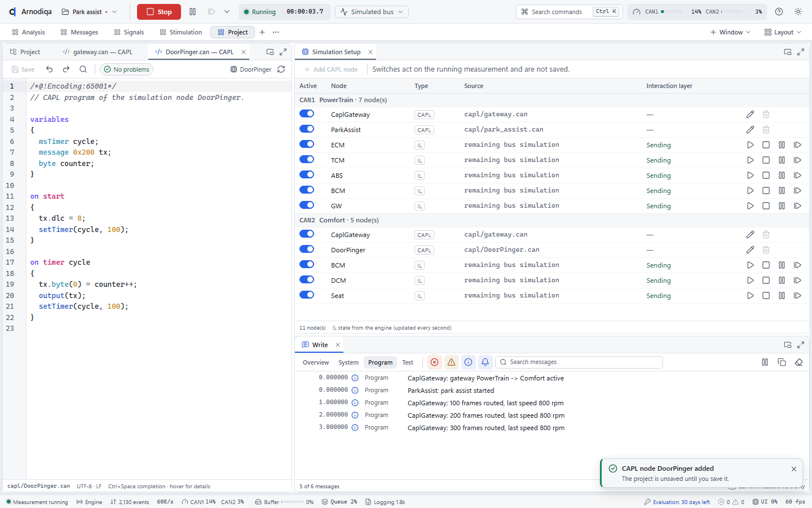Start the ECM interaction layer with the play icon
The width and height of the screenshot is (812, 508).
coord(750,144)
